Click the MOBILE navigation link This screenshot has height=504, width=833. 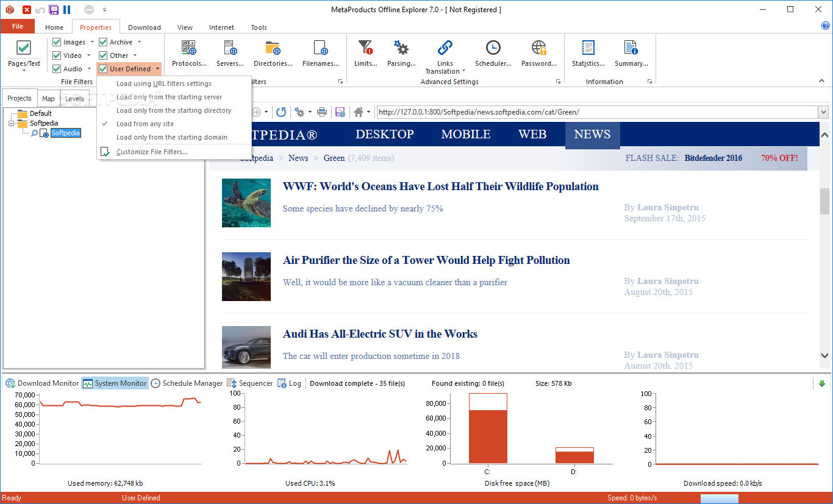(466, 135)
